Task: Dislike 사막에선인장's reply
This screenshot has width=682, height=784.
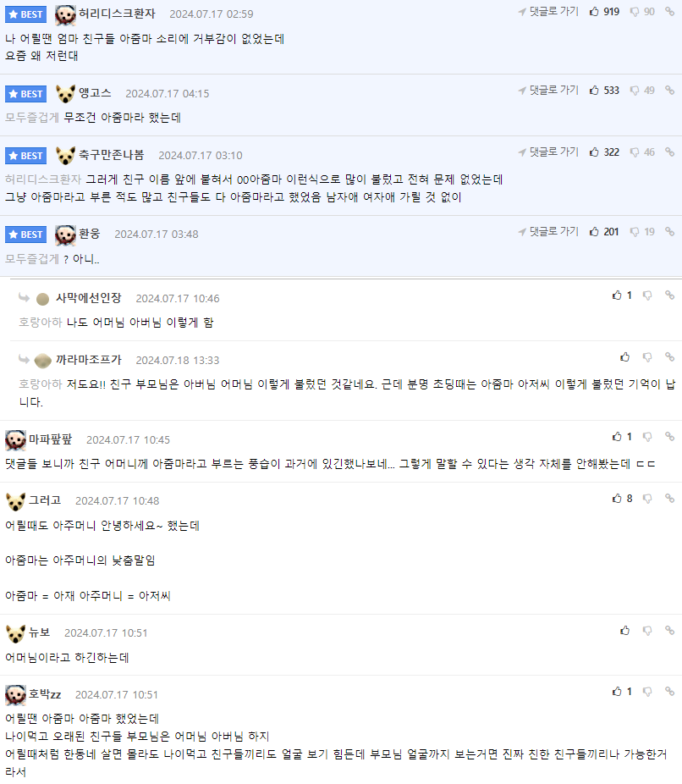Action: pos(647,295)
